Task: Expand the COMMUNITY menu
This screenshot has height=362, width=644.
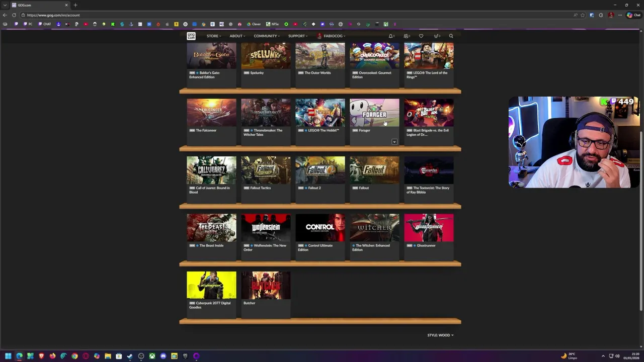Action: [x=266, y=36]
